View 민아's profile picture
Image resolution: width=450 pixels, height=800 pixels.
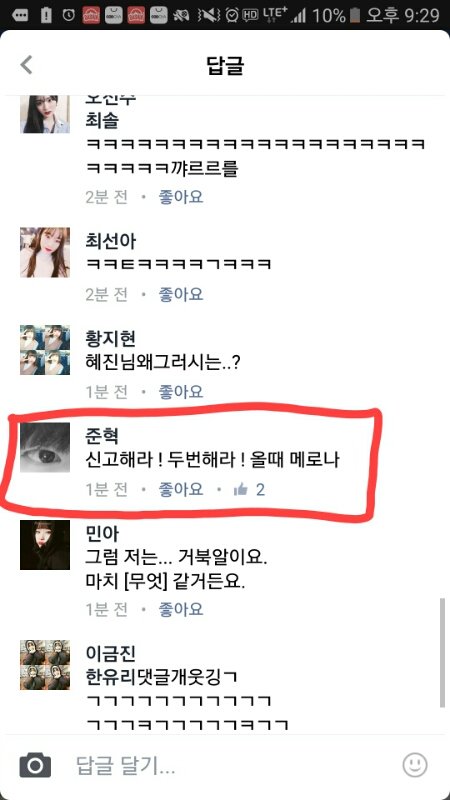pyautogui.click(x=45, y=545)
